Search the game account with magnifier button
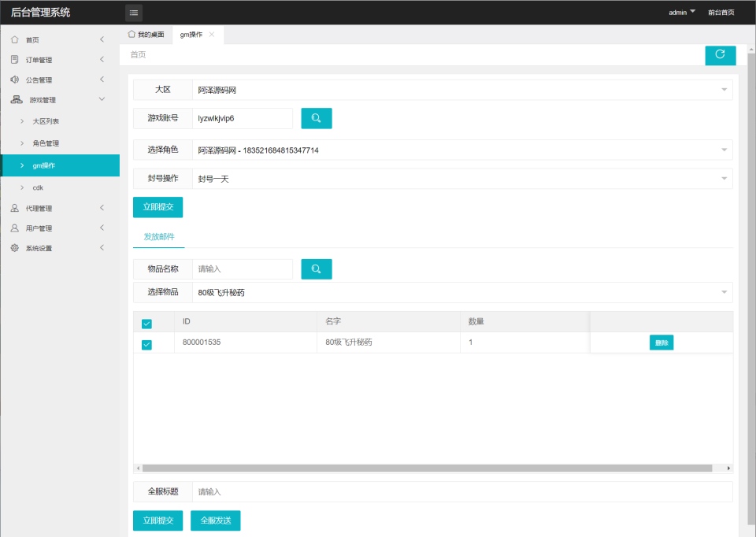The width and height of the screenshot is (756, 537). (x=317, y=118)
